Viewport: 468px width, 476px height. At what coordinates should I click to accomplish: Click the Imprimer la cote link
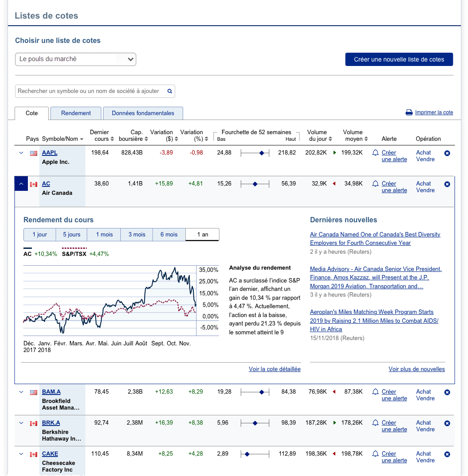tap(434, 112)
